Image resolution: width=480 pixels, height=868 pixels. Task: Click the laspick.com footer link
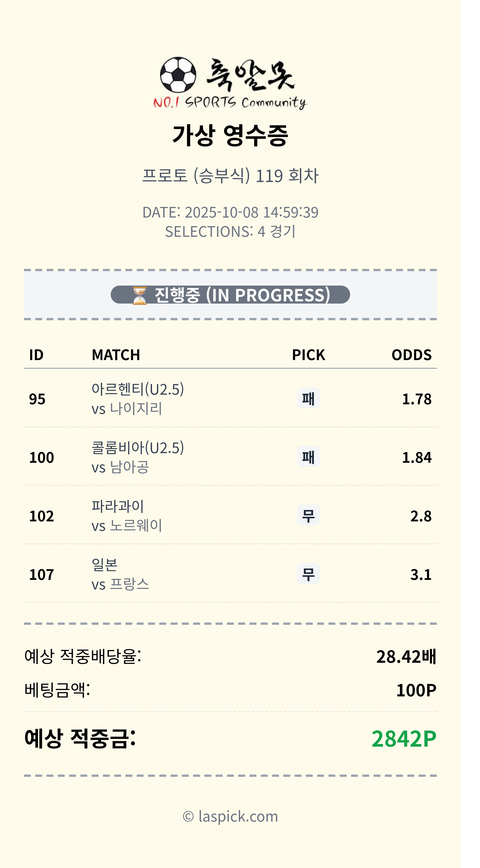point(230,816)
